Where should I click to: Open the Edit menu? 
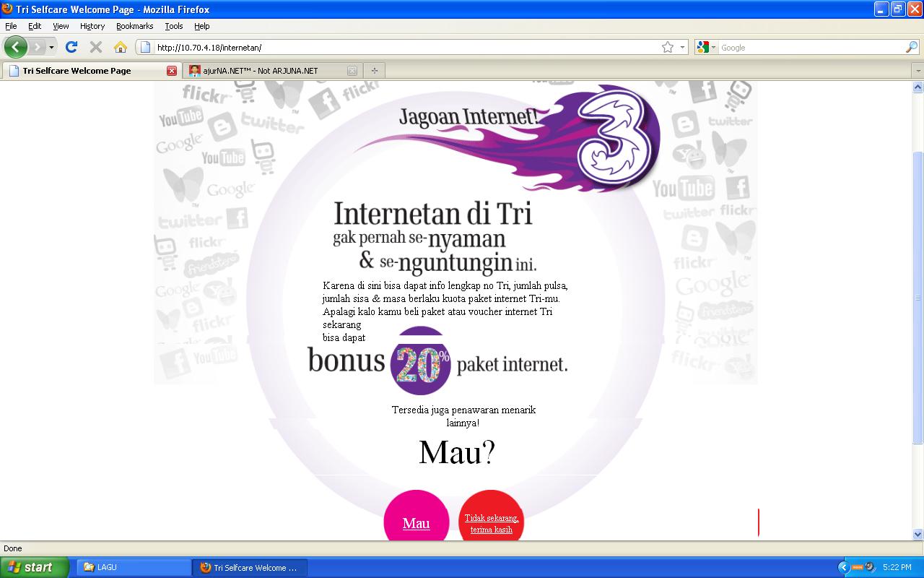[35, 26]
